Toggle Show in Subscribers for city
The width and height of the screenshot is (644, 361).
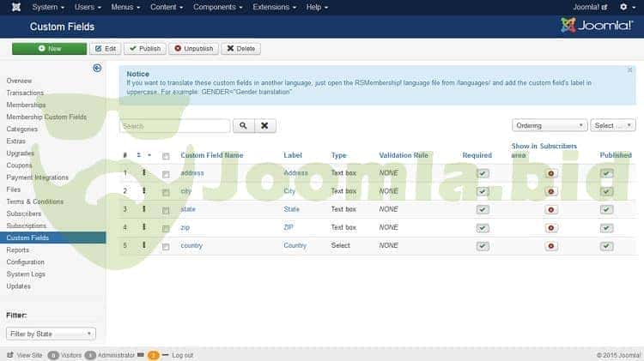(x=551, y=191)
